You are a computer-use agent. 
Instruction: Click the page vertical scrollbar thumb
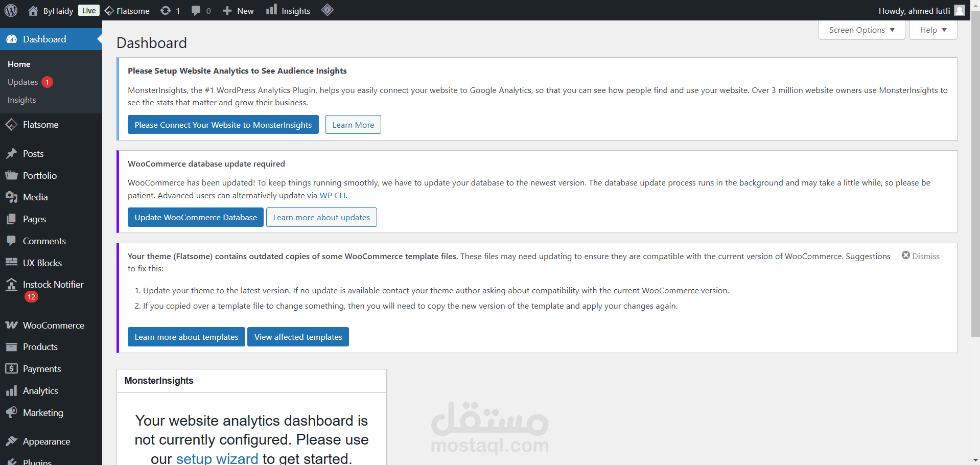coord(975,174)
